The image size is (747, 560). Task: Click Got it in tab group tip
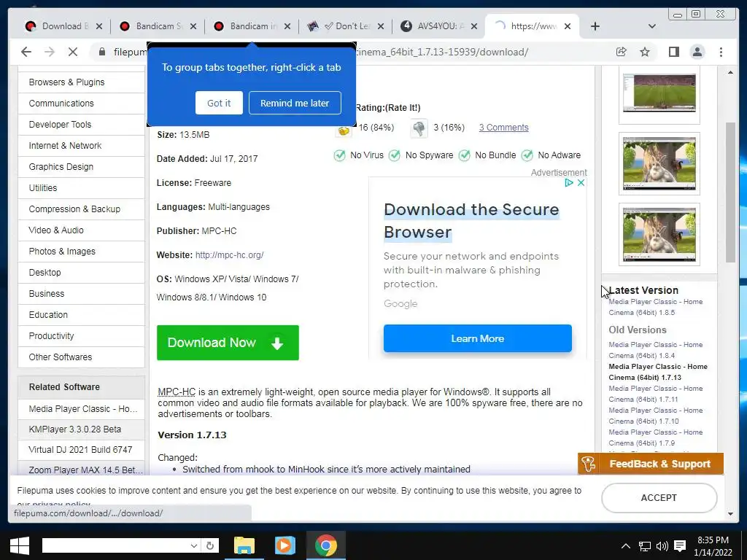(x=219, y=103)
